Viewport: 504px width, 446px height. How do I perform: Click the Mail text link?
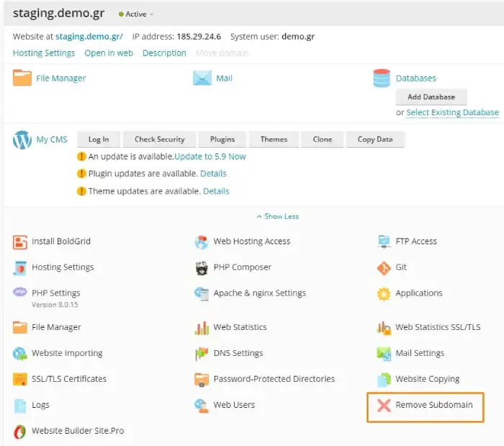coord(225,78)
